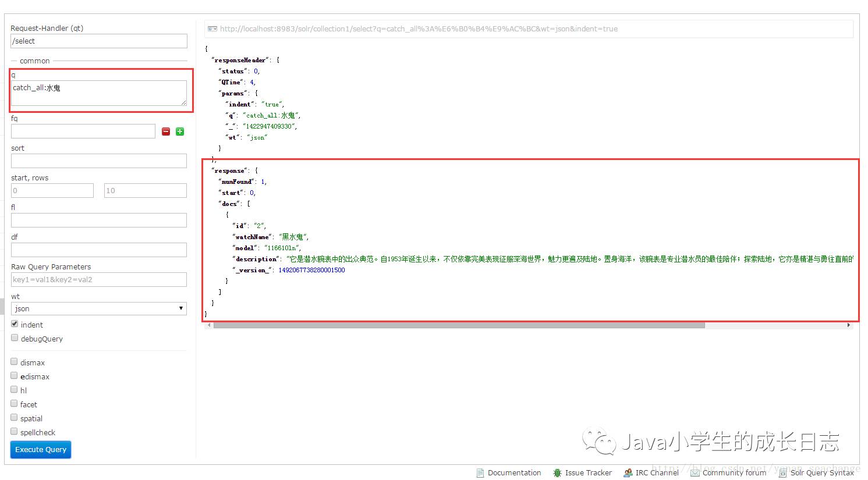Enable the facet checkbox
The height and width of the screenshot is (480, 868).
click(x=15, y=404)
